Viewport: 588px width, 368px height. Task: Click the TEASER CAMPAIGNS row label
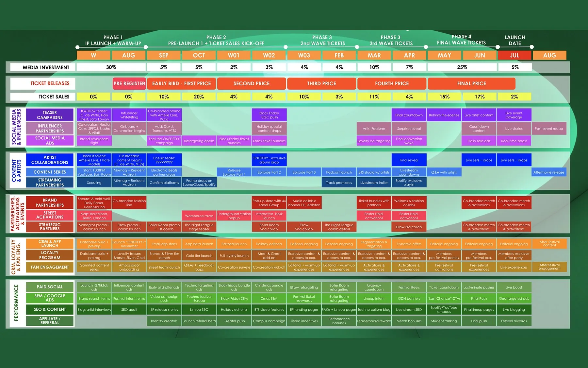tap(50, 115)
